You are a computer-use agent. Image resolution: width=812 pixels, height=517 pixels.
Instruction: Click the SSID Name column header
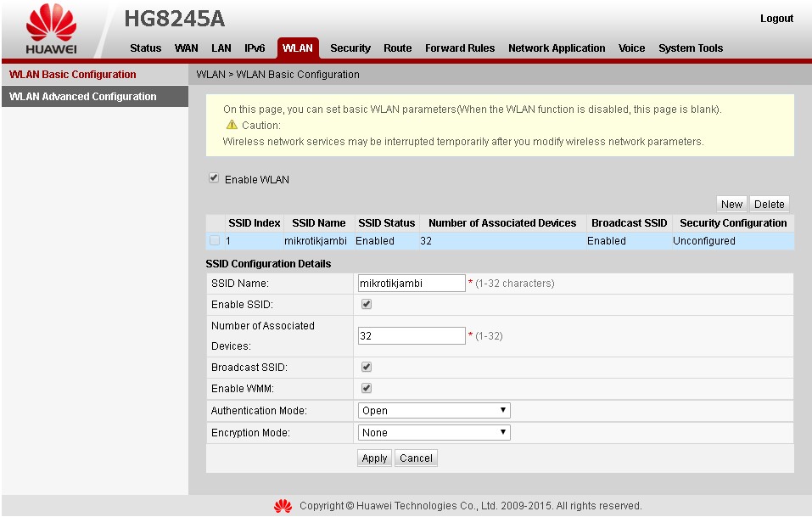point(318,223)
